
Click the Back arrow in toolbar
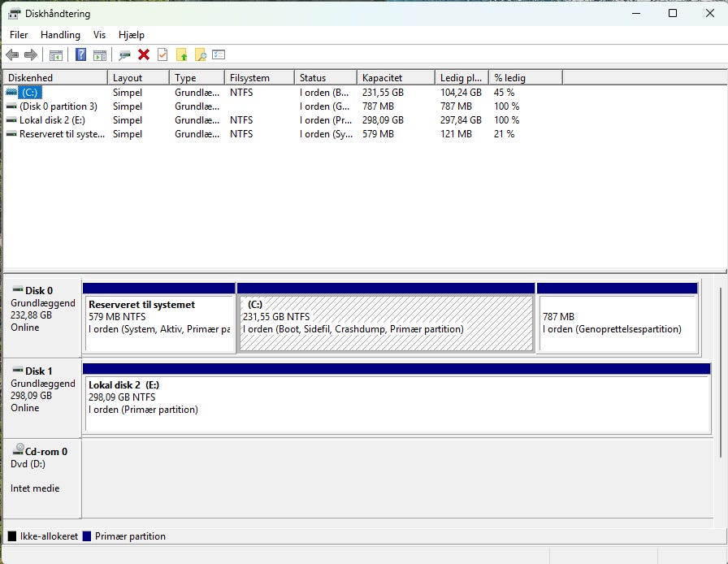(x=12, y=54)
